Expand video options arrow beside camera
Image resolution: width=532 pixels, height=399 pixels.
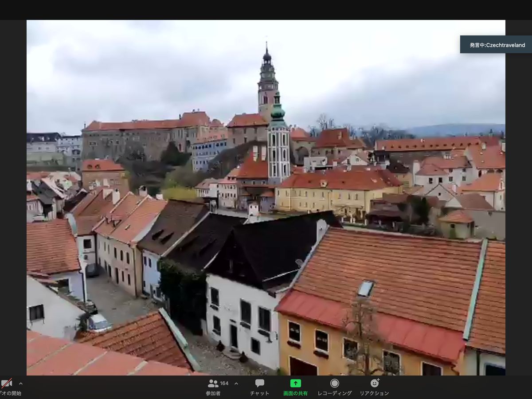tap(20, 383)
